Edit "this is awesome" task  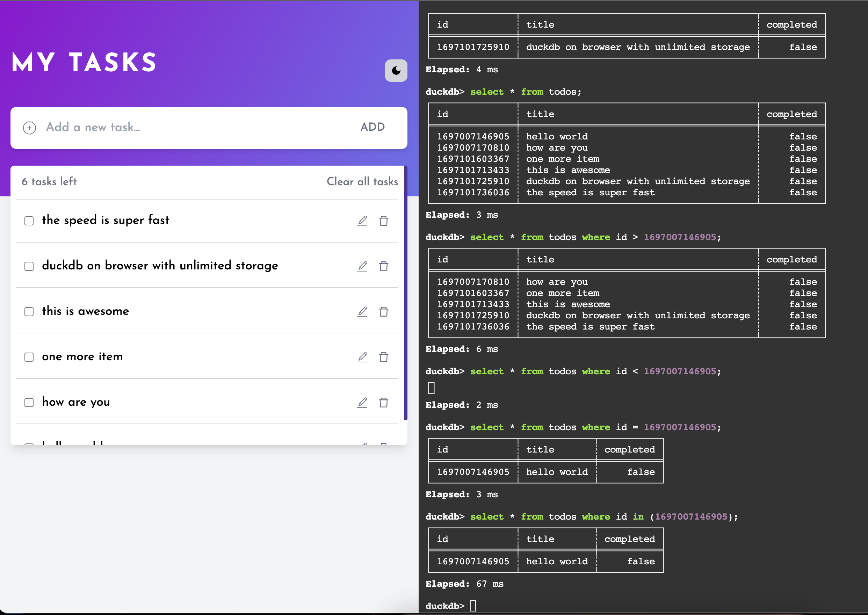pyautogui.click(x=362, y=311)
